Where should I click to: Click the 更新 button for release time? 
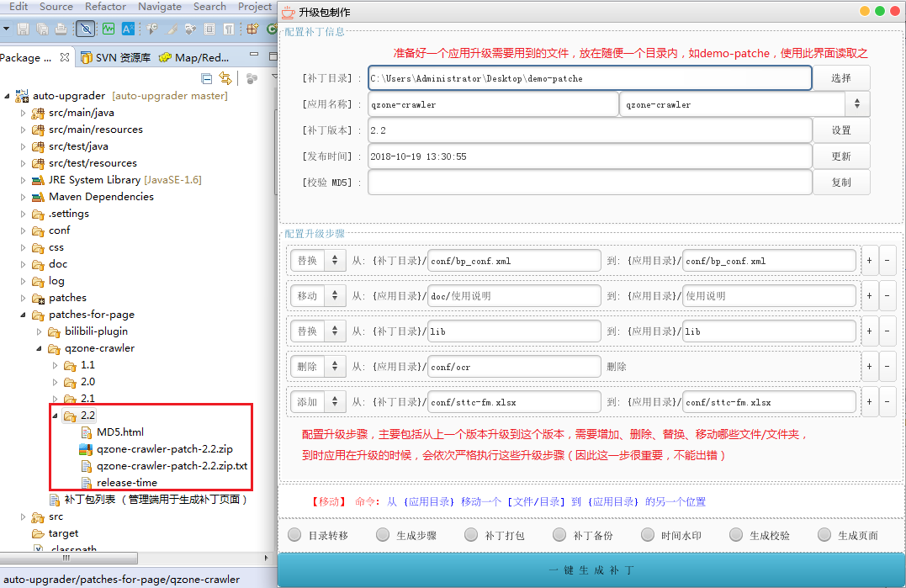tap(840, 156)
